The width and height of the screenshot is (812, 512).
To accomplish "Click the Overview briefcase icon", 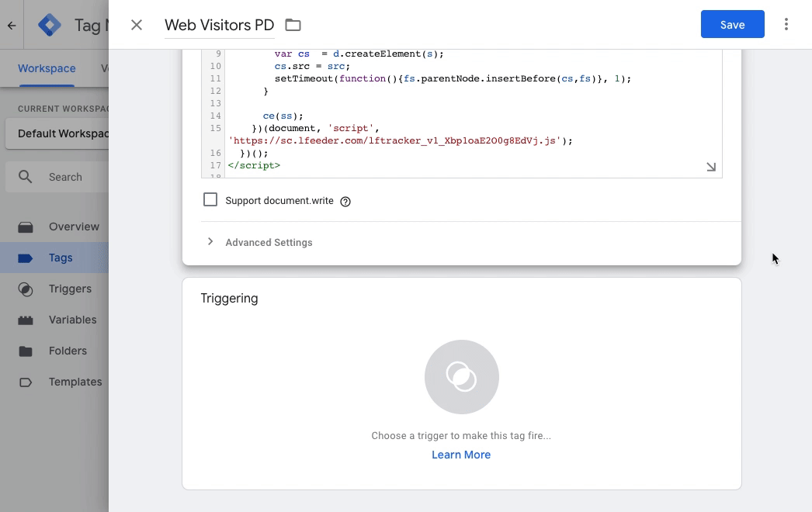I will tap(26, 227).
